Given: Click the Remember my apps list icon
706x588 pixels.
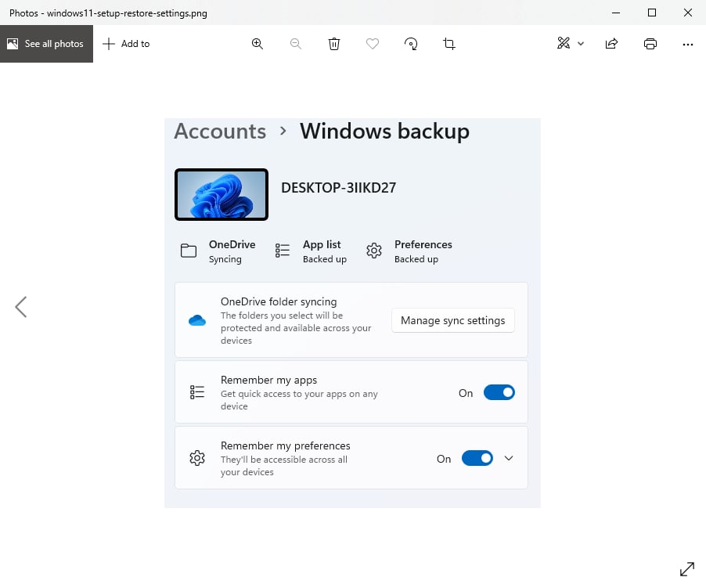Looking at the screenshot, I should pos(197,392).
